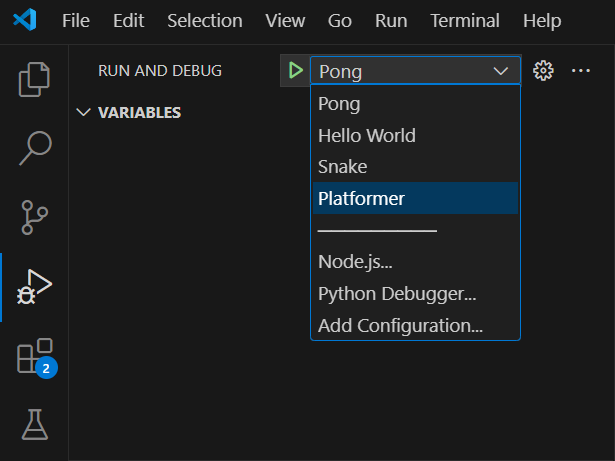The height and width of the screenshot is (461, 615).
Task: Open the Selection menu
Action: click(205, 20)
